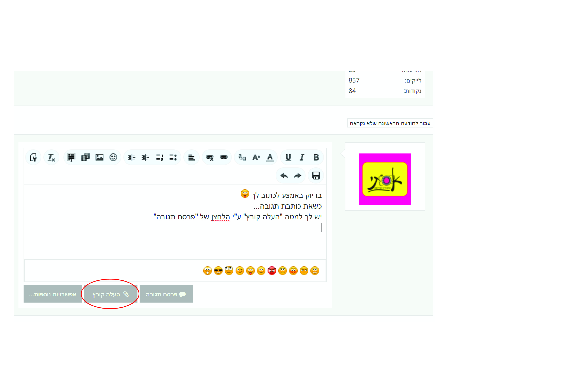Open the text alignment dropdown
This screenshot has height=367, width=588.
191,157
